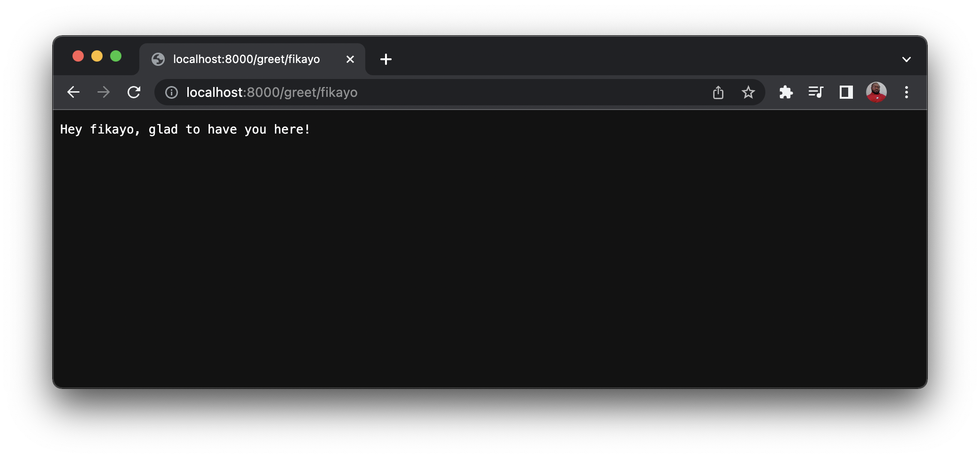The height and width of the screenshot is (458, 980).
Task: Click the site information icon in address bar
Action: click(x=171, y=92)
